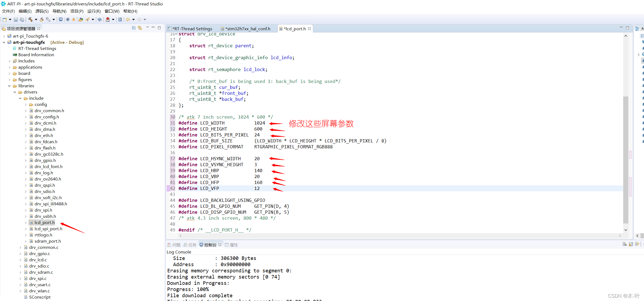644x301 pixels.
Task: Expand the config folder
Action: point(26,105)
